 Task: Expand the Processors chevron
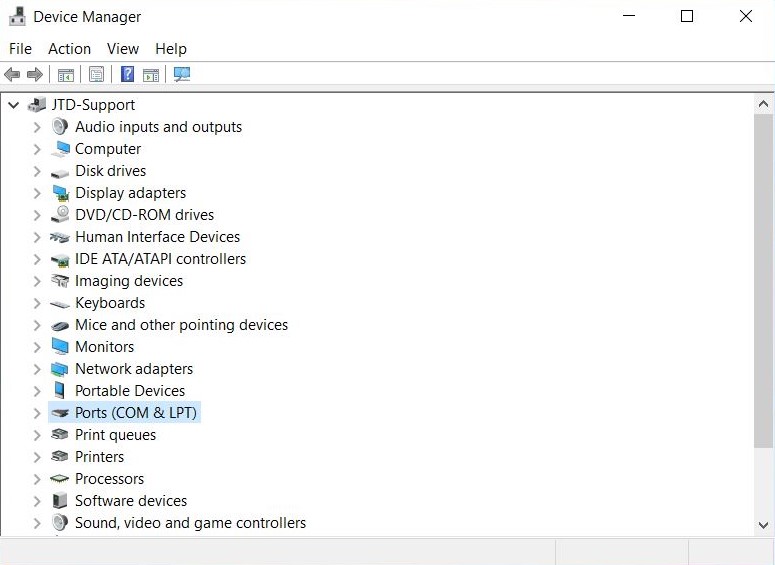[37, 479]
